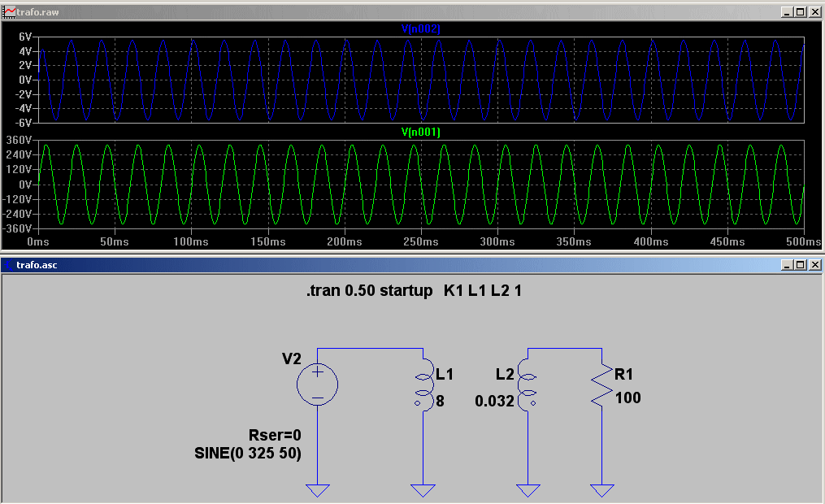Image resolution: width=825 pixels, height=504 pixels.
Task: Click the K1 L1 L2 1 coupling directive
Action: point(483,290)
